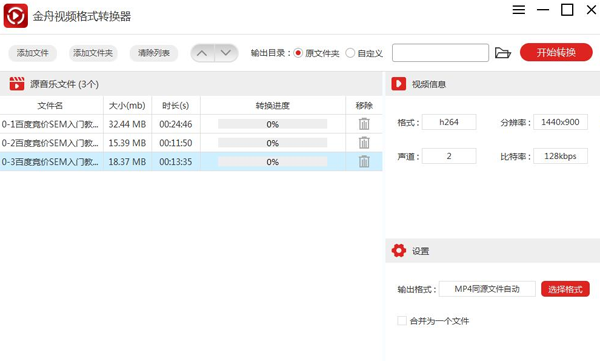Click the 00:13:35 duration cell

176,162
